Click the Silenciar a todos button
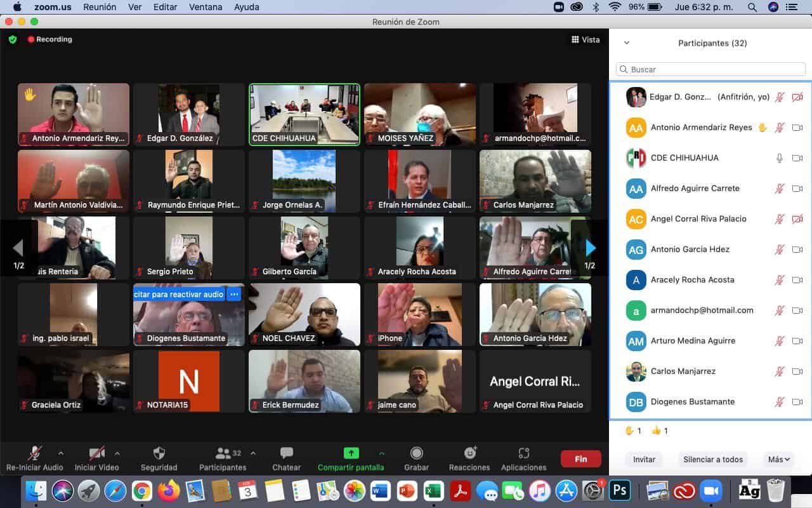Viewport: 812px width, 508px height. 713,460
